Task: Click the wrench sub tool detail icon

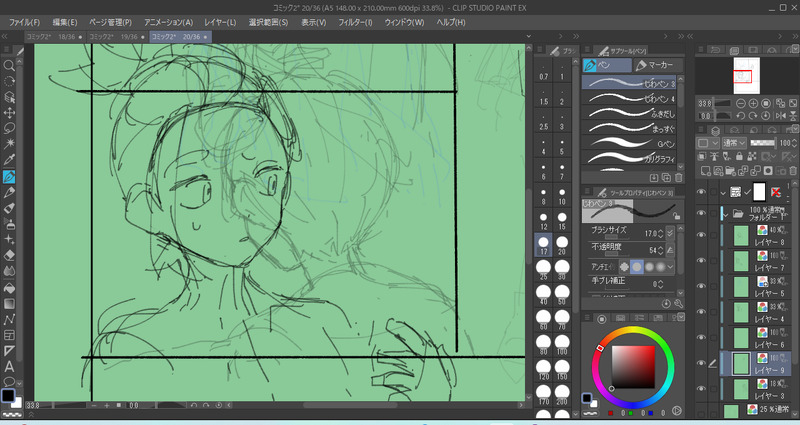Action: click(679, 304)
